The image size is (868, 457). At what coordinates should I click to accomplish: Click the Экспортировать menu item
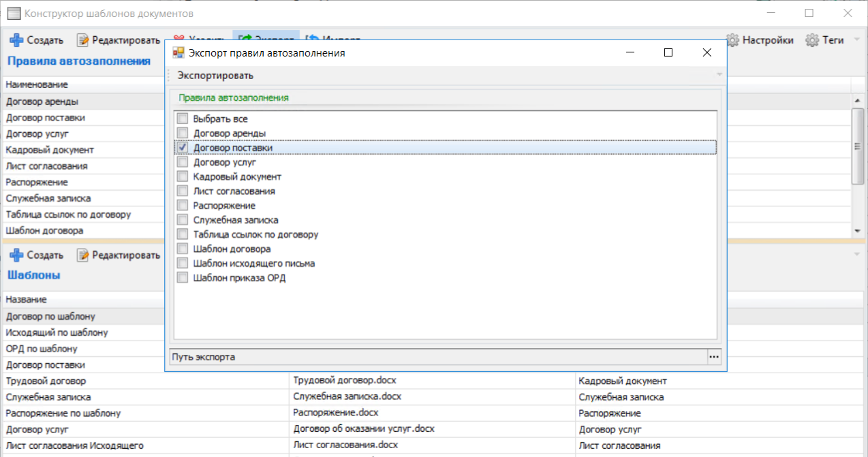215,76
